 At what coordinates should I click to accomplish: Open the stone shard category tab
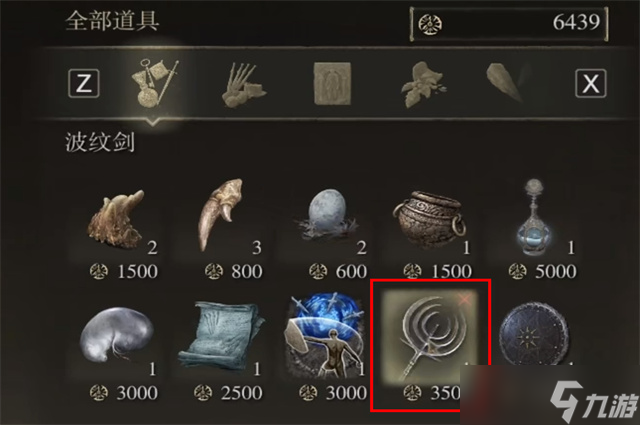507,83
